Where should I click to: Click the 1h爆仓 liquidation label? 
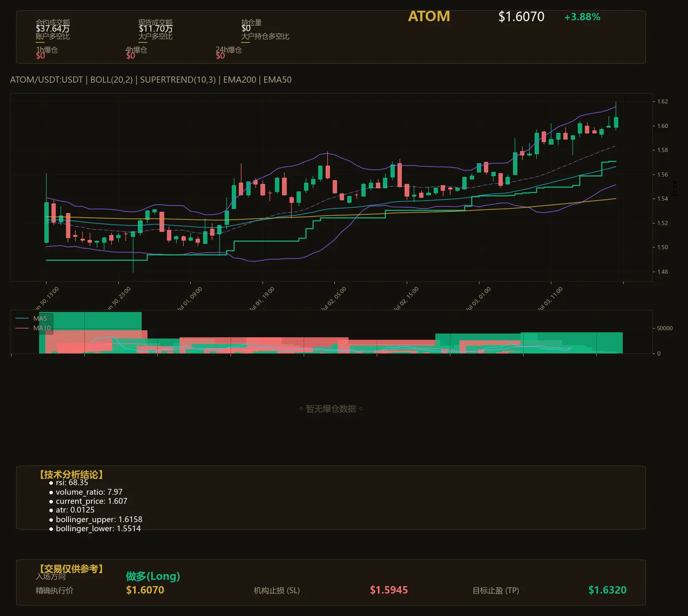47,49
